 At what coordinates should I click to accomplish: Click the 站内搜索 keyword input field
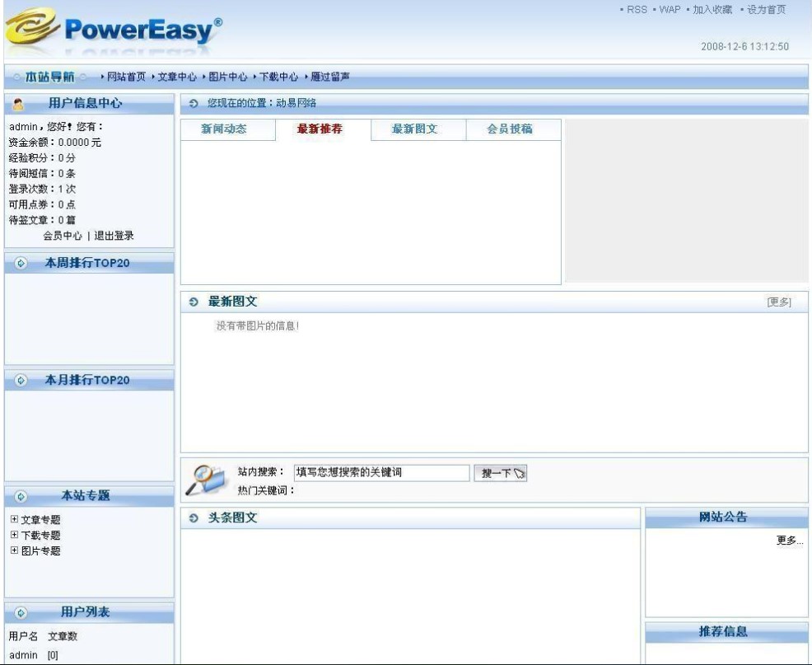(381, 473)
